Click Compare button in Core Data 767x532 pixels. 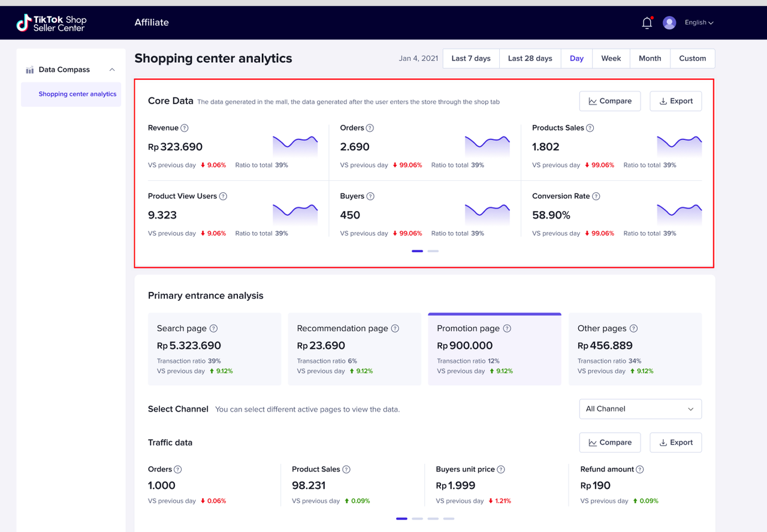pyautogui.click(x=609, y=101)
